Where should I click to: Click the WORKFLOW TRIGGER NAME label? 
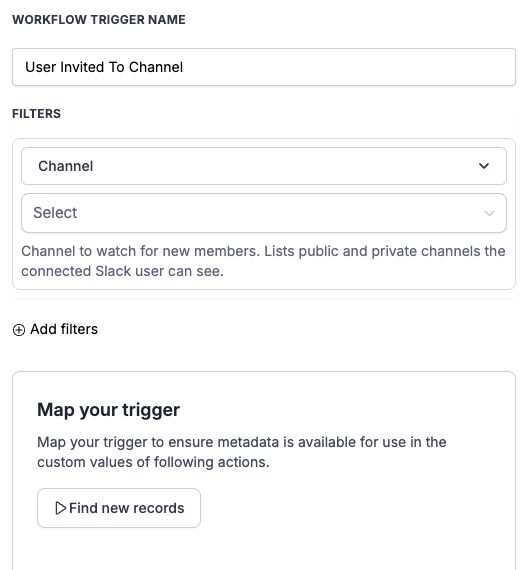(x=99, y=20)
